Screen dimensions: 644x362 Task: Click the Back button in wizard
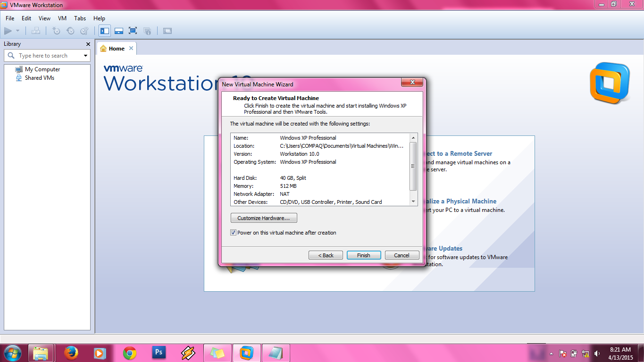(326, 255)
